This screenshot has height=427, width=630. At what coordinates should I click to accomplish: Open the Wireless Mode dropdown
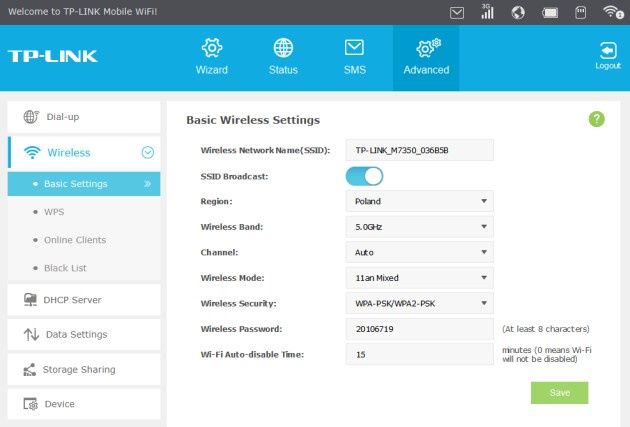419,278
